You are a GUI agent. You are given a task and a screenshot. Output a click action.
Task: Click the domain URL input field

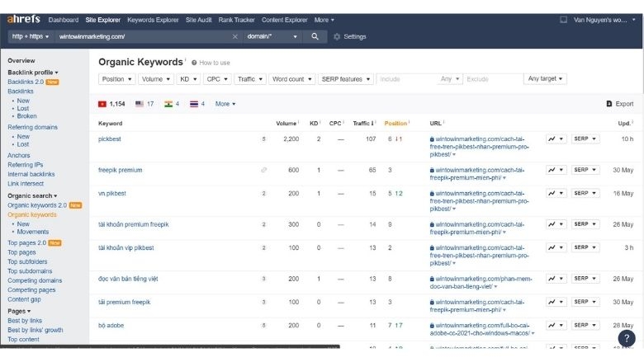point(143,36)
